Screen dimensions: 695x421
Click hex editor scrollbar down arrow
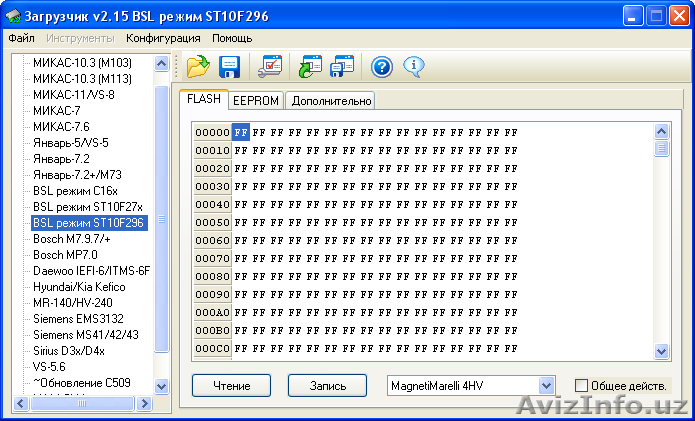click(x=661, y=351)
